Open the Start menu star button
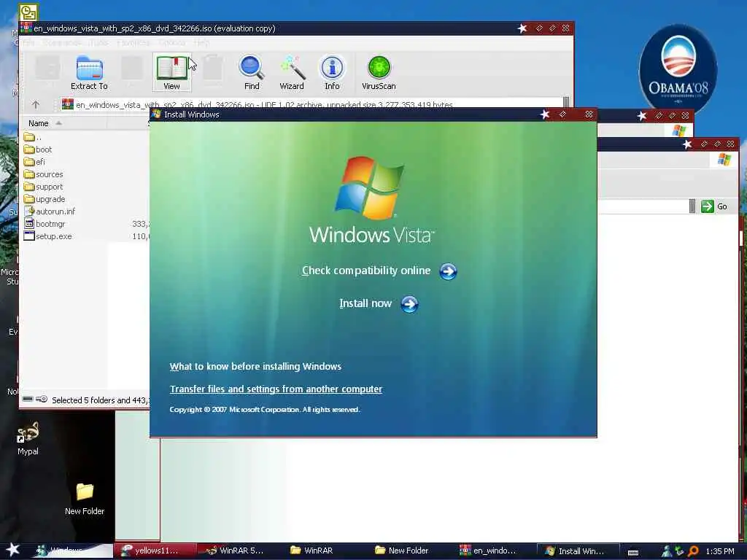The width and height of the screenshot is (747, 560). (x=12, y=550)
